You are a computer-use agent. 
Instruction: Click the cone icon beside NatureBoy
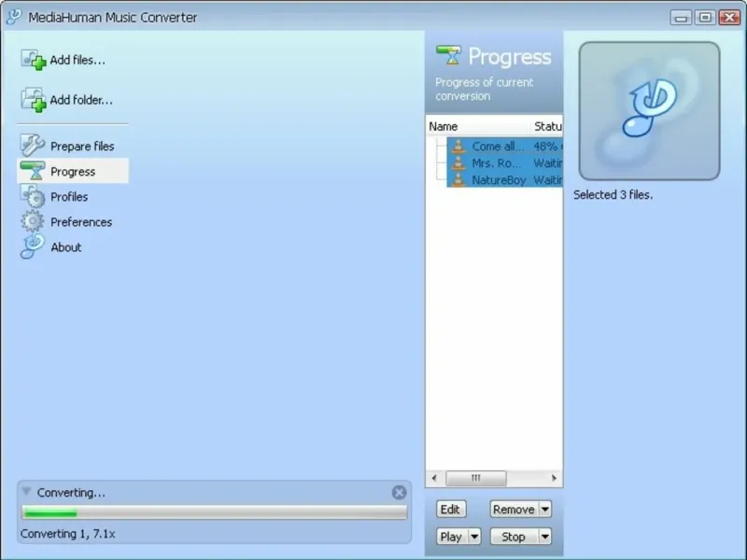(x=458, y=179)
